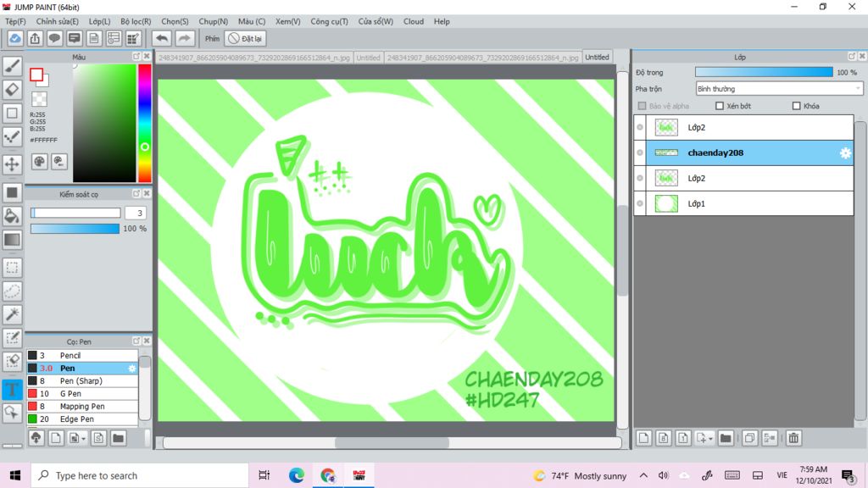Viewport: 868px width, 488px height.
Task: Open the Chỉnh sửa(E) menu
Action: [57, 21]
